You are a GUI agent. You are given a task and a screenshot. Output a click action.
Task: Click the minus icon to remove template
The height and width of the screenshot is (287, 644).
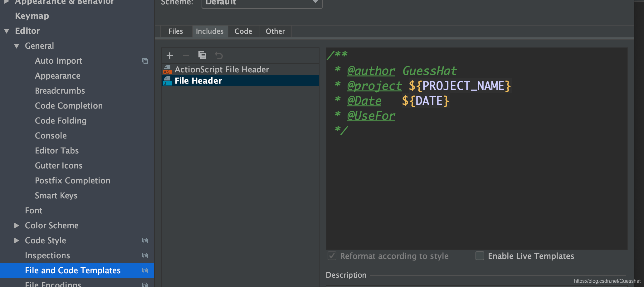186,56
